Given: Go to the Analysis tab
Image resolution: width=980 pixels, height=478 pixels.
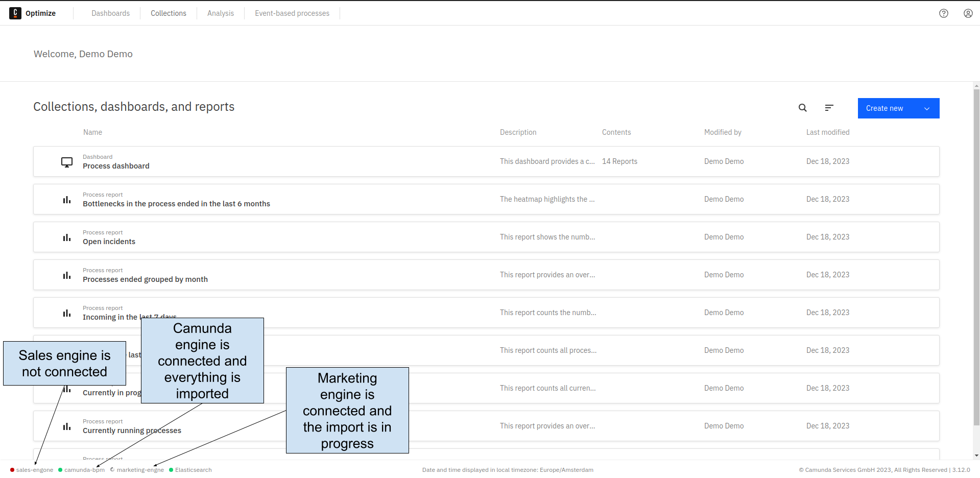Looking at the screenshot, I should pyautogui.click(x=220, y=13).
